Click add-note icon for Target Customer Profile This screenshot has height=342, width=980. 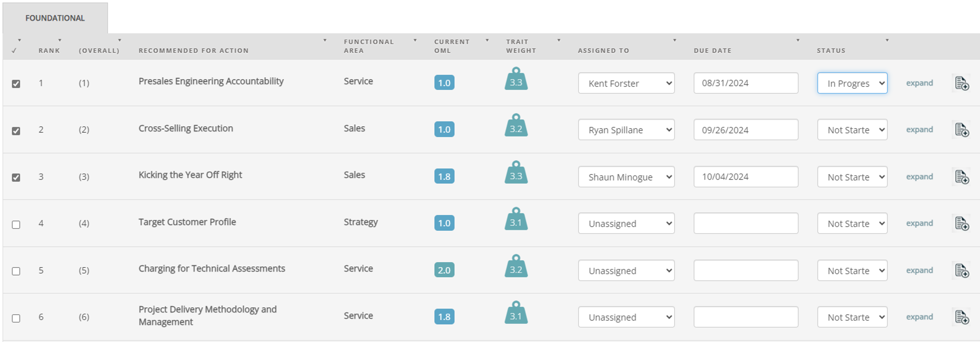click(x=962, y=224)
